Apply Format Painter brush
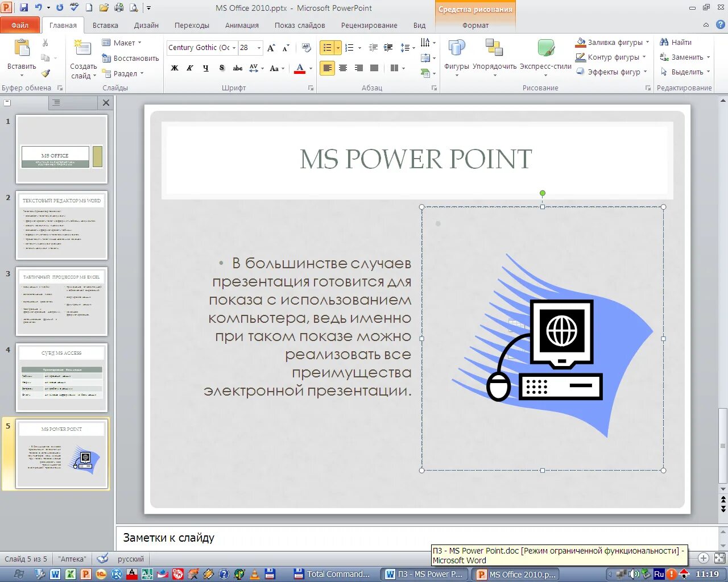This screenshot has width=728, height=582. (45, 73)
